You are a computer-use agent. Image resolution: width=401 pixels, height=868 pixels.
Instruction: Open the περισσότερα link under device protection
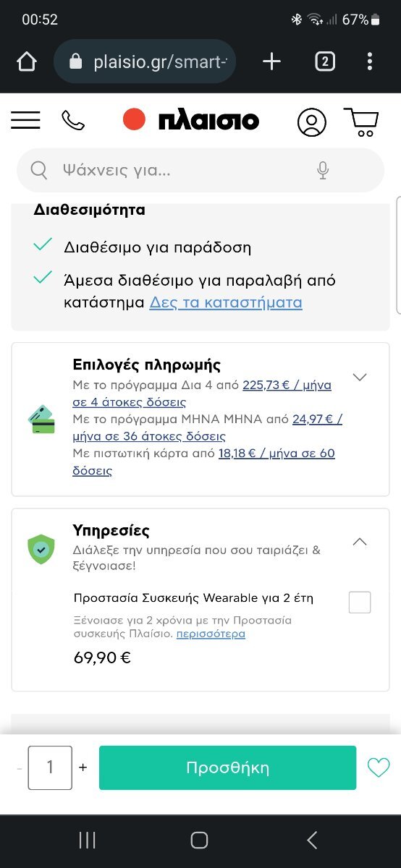[x=211, y=634]
